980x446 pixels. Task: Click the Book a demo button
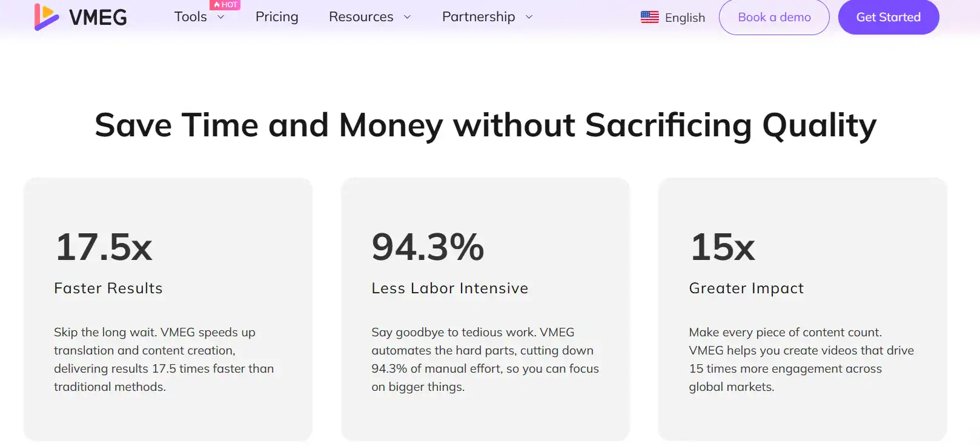pyautogui.click(x=774, y=17)
